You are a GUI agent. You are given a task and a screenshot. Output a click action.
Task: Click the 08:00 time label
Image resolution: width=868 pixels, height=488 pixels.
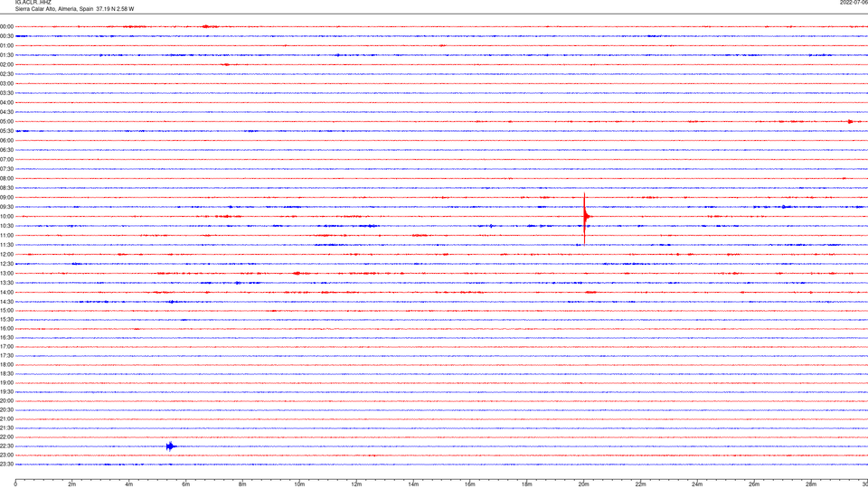[x=6, y=179]
